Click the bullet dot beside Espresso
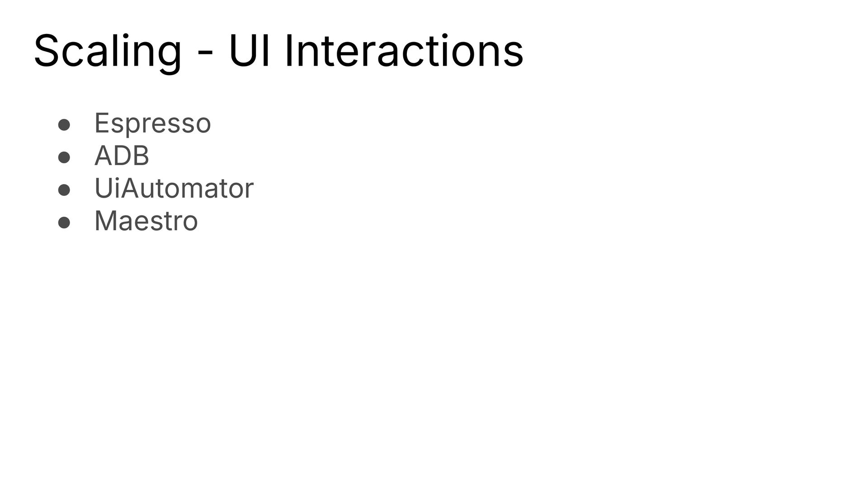This screenshot has width=868, height=489. point(64,125)
